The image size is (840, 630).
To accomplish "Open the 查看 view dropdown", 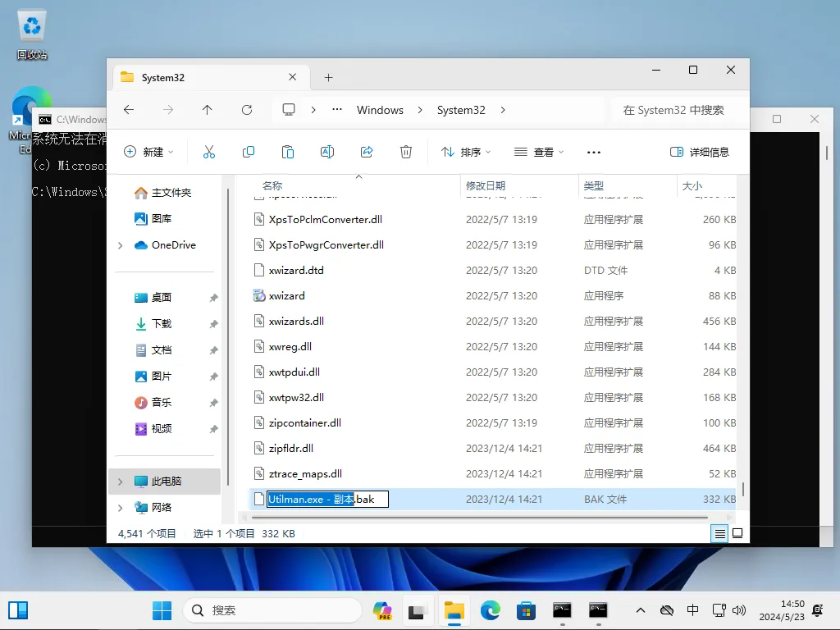I will point(539,152).
